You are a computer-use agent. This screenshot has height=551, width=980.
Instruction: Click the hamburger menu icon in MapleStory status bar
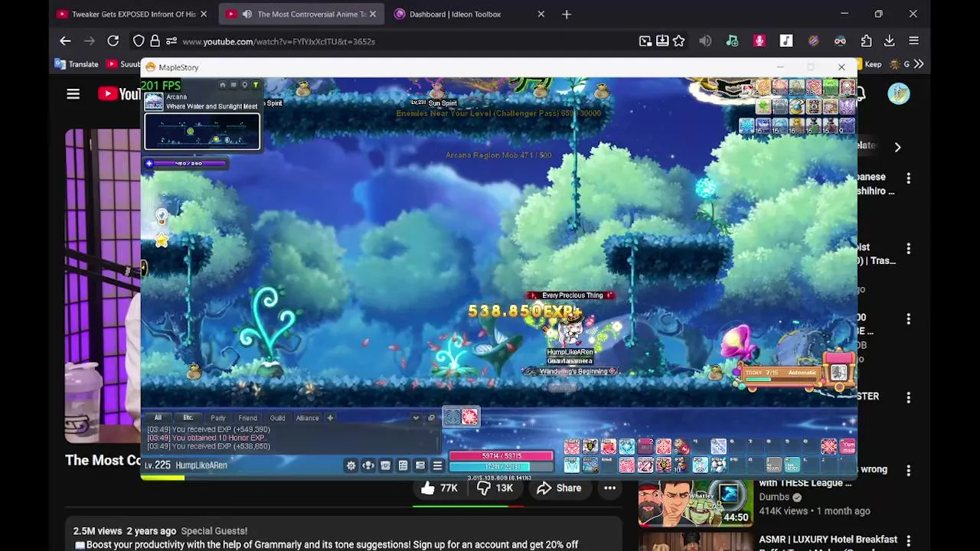click(x=437, y=465)
